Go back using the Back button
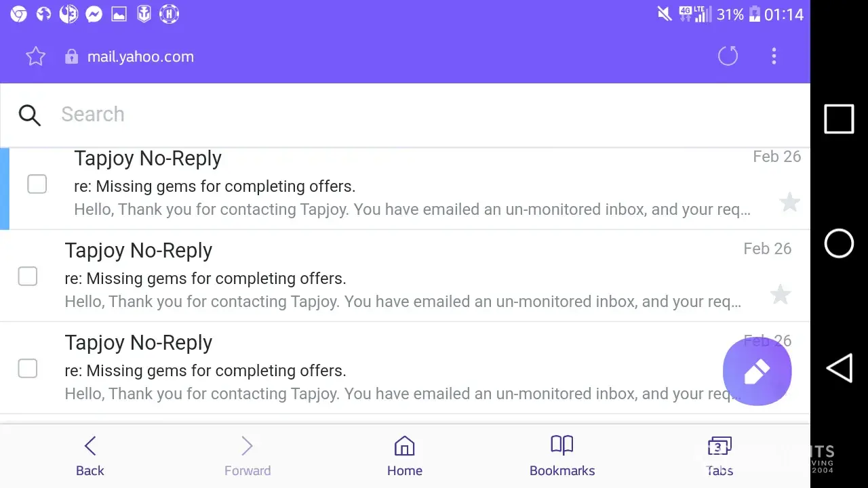The image size is (868, 488). click(x=90, y=456)
